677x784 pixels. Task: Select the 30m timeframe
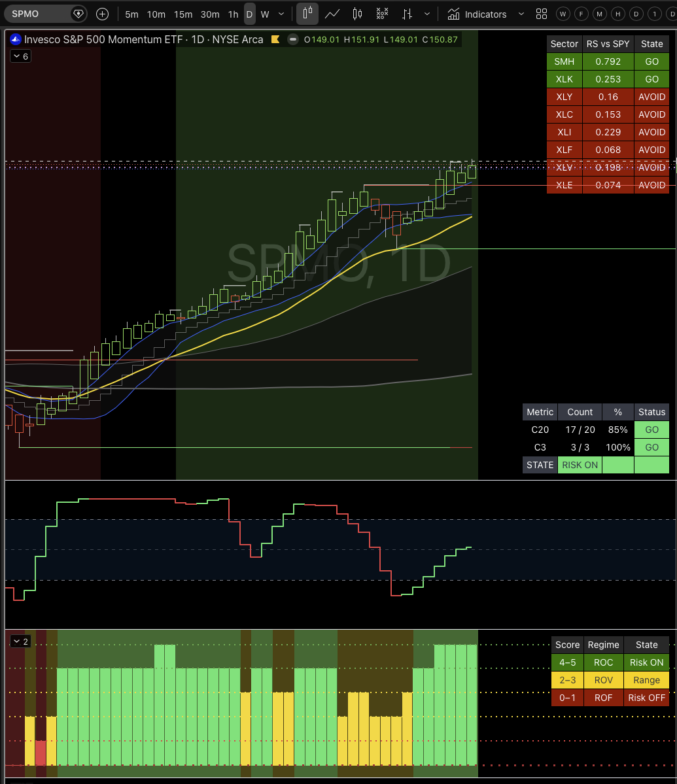tap(210, 14)
